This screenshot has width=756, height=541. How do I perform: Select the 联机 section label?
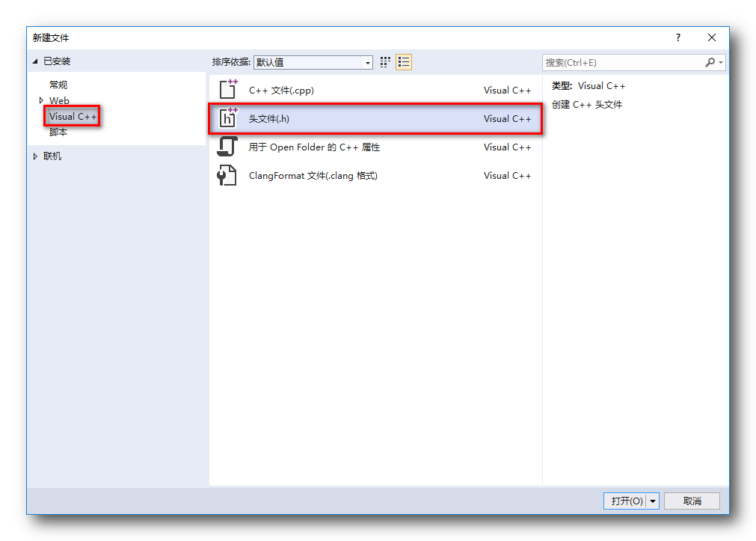coord(52,156)
